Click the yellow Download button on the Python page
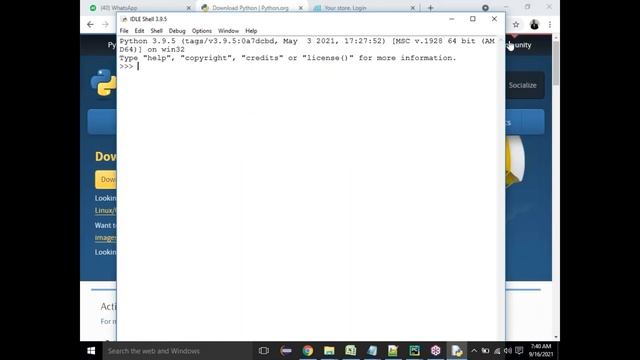 point(106,180)
